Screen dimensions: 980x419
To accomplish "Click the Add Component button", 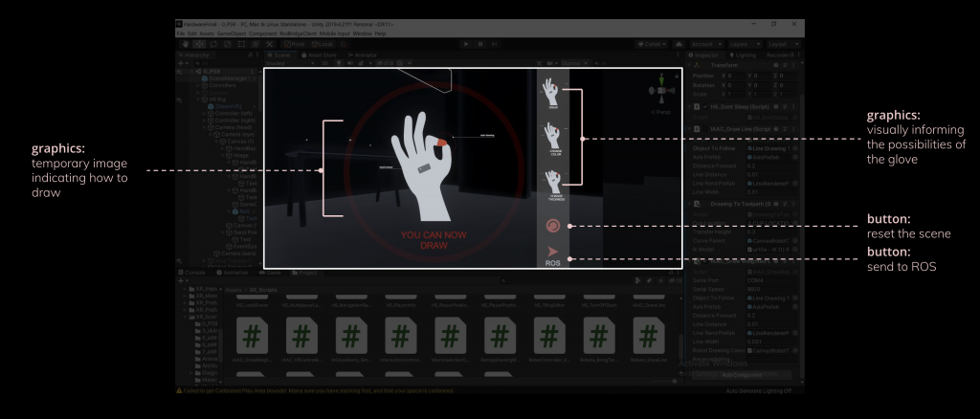I will [742, 375].
